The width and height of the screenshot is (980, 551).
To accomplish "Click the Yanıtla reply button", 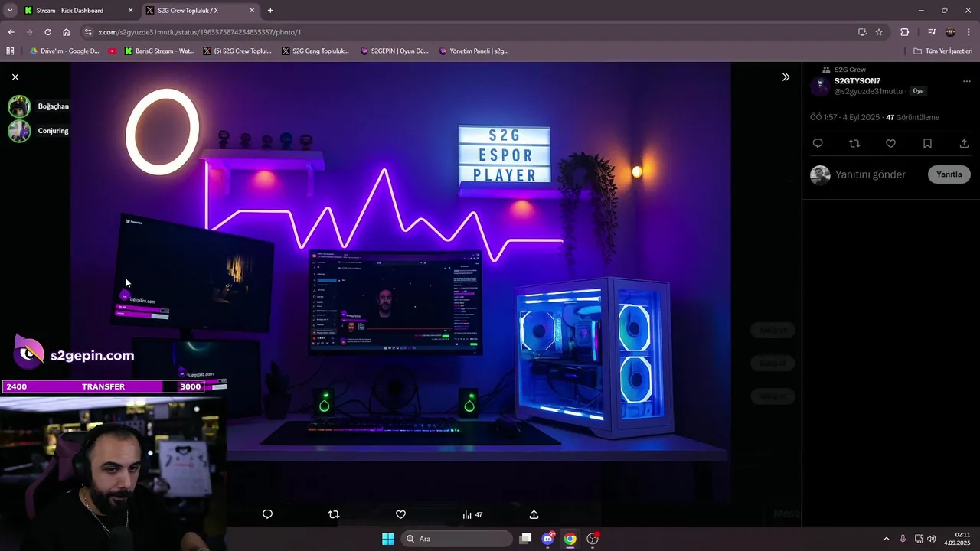I will click(x=949, y=174).
